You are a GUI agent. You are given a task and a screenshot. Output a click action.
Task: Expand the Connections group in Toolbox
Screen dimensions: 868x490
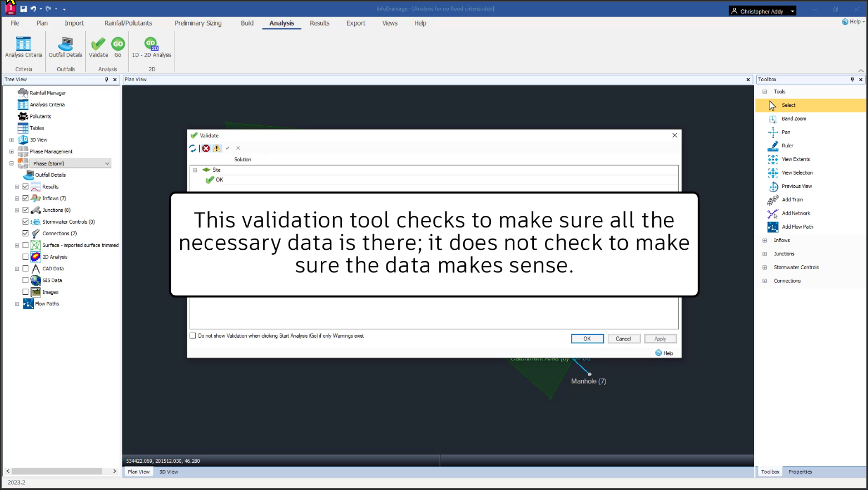pos(765,281)
